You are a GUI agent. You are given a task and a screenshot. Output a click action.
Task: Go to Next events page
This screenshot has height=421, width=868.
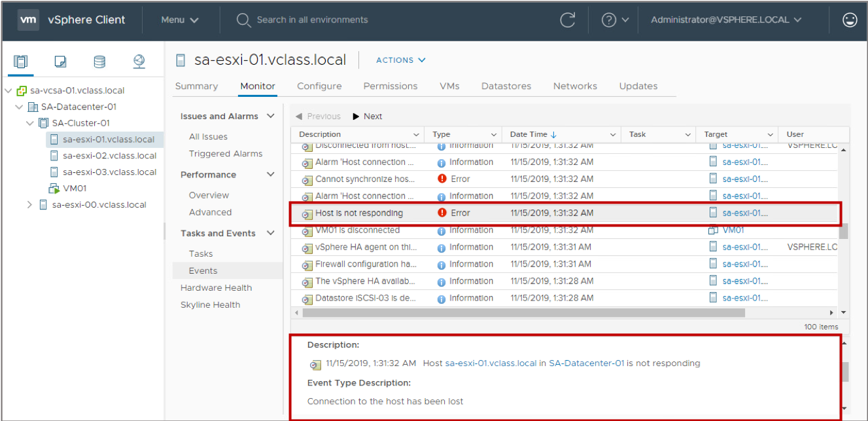(368, 117)
